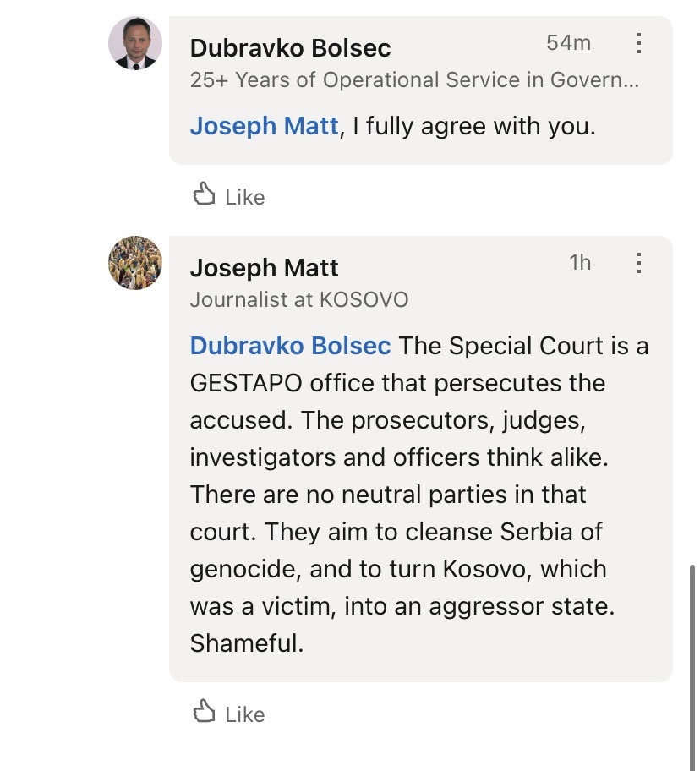Open Dubravko Bolsec's profile picture

pos(135,43)
